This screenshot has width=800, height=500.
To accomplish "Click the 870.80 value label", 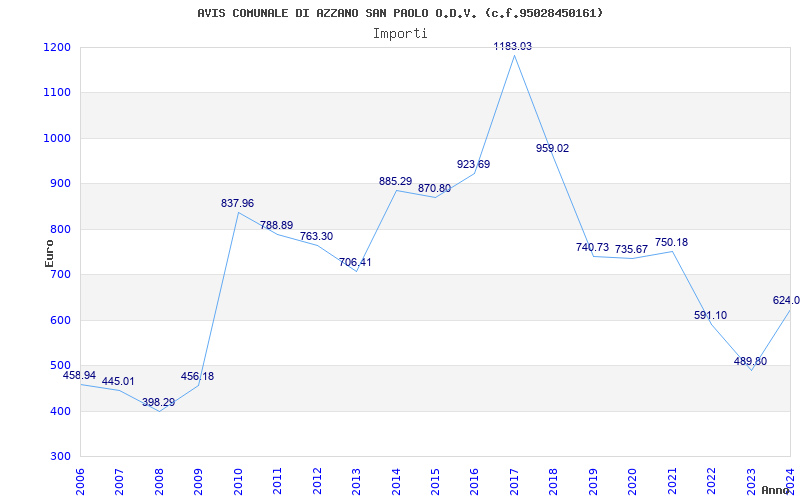I will tap(435, 188).
